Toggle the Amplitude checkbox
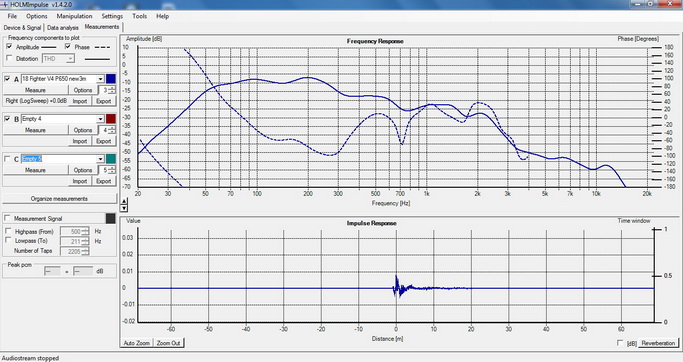683x362 pixels. click(10, 47)
